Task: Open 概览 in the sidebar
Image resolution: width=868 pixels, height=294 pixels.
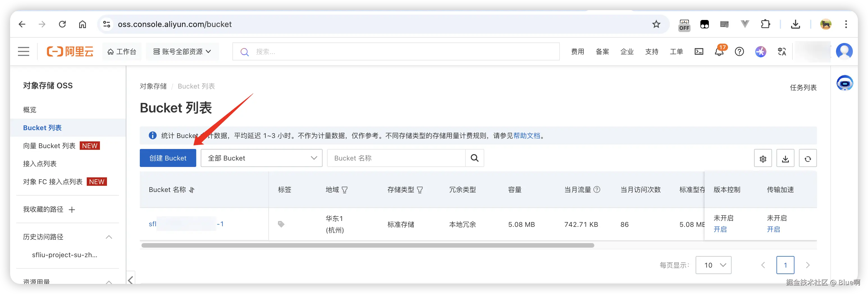Action: 30,110
